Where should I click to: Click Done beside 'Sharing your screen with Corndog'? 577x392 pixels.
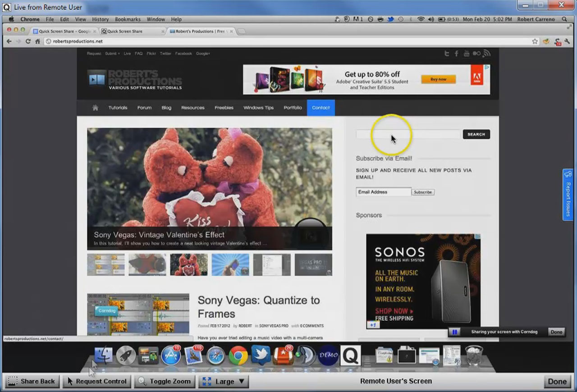556,332
